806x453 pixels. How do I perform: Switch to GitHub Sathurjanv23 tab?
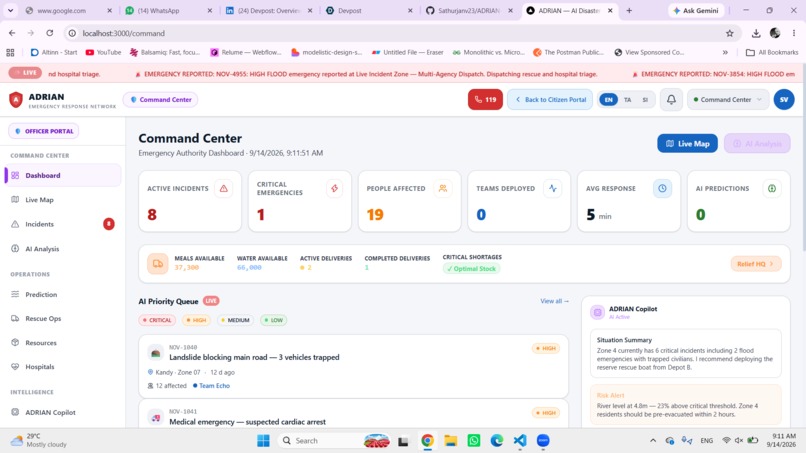[468, 10]
